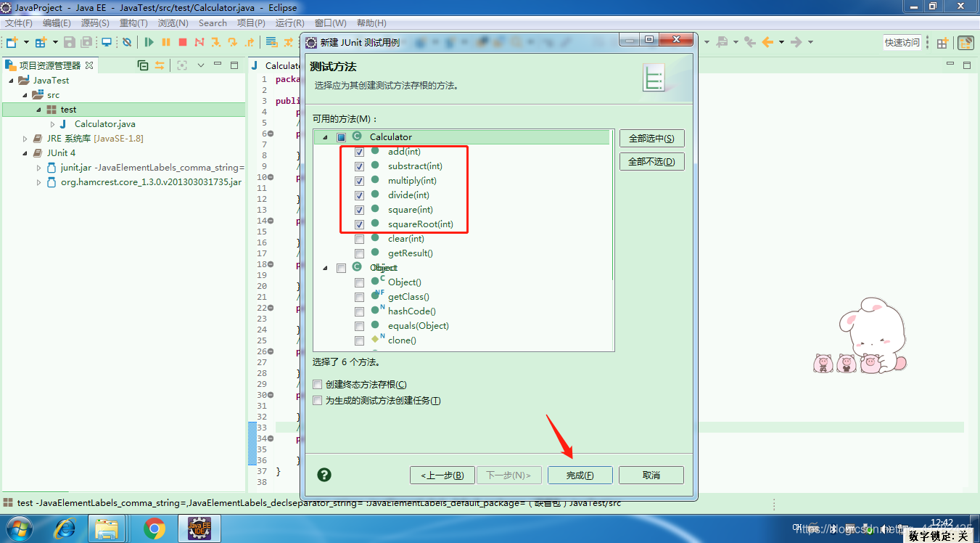Click the Save All toolbar icon
The height and width of the screenshot is (543, 980).
point(87,42)
